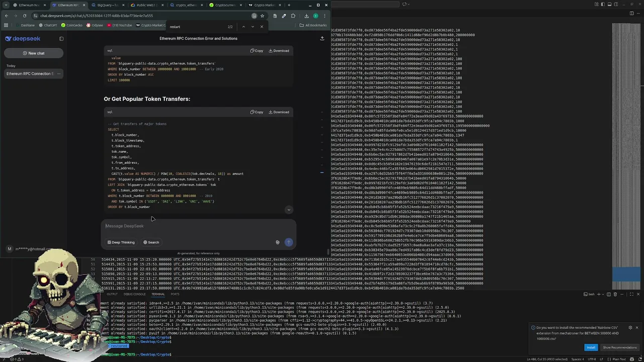Click the Message DeepSeek input field
Viewport: 644px width, 362px height.
pyautogui.click(x=198, y=226)
